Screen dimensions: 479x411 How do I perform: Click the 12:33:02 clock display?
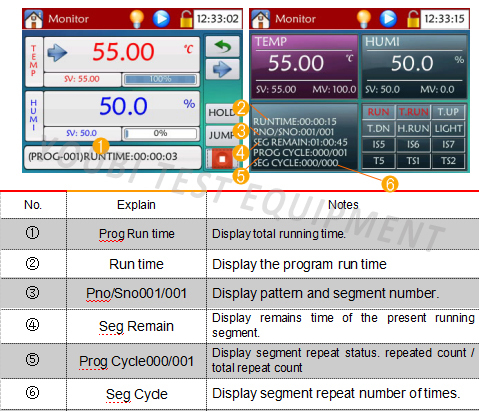pyautogui.click(x=217, y=19)
